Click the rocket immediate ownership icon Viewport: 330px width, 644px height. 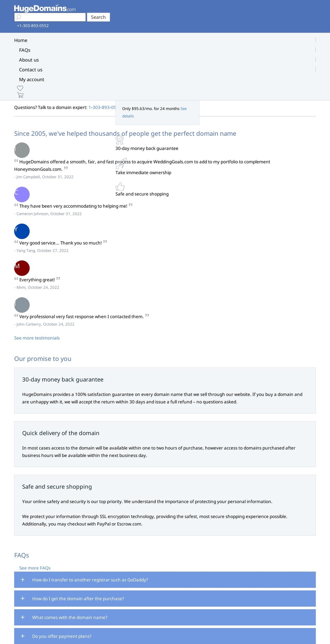point(120,164)
